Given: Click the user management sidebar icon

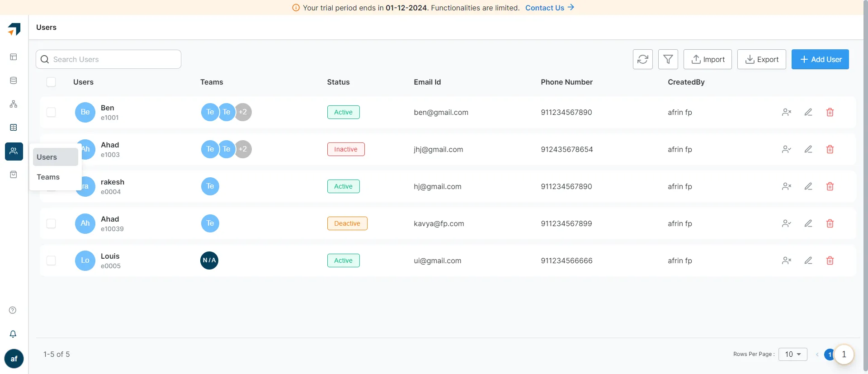Looking at the screenshot, I should tap(14, 151).
